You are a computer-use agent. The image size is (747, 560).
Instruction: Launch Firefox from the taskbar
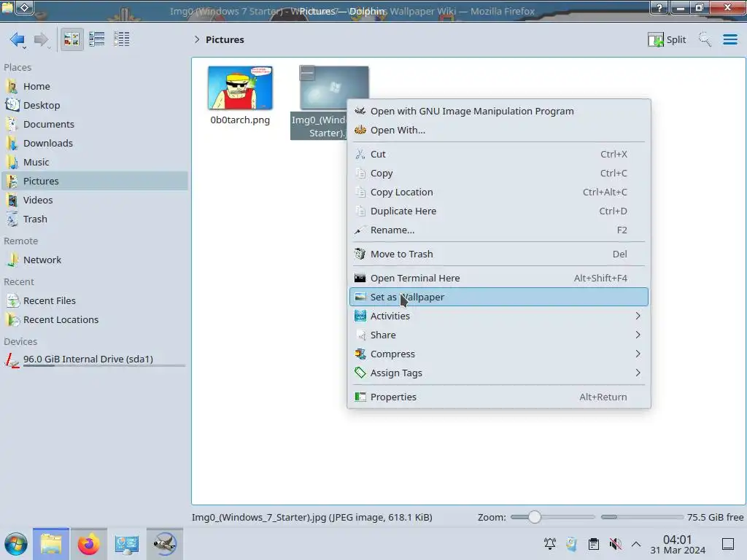tap(88, 544)
